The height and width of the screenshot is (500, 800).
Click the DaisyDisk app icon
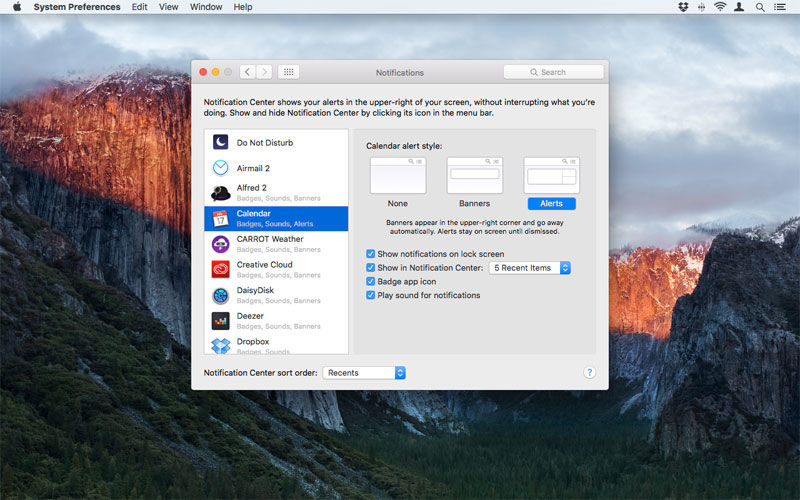click(220, 295)
